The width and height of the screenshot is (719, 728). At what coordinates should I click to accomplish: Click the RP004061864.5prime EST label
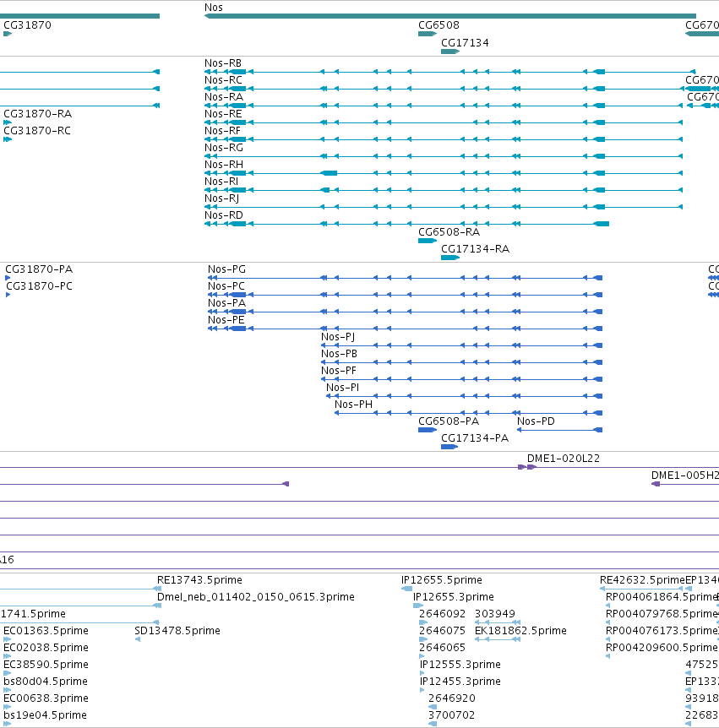662,596
